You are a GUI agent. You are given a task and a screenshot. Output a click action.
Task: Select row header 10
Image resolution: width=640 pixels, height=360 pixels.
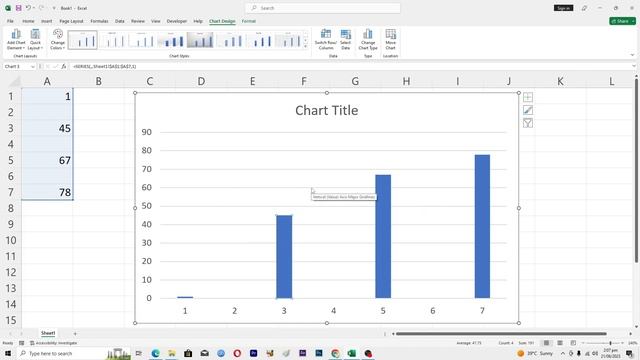click(x=11, y=240)
